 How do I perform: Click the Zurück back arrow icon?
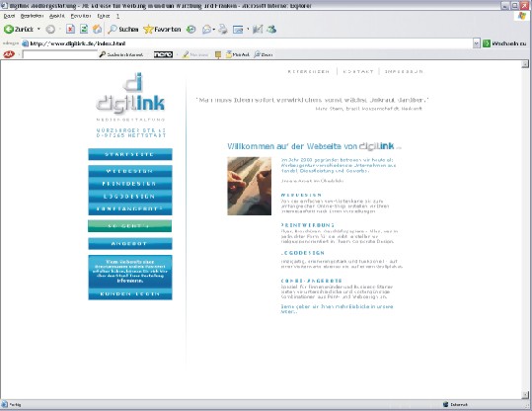pos(9,30)
